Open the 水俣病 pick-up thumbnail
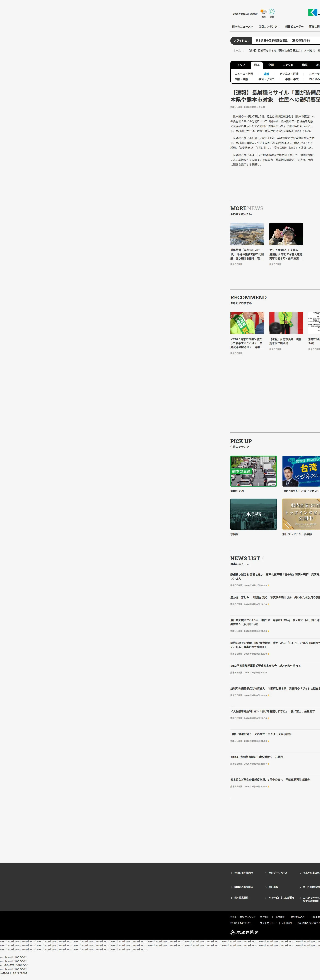The width and height of the screenshot is (320, 980). click(x=253, y=514)
